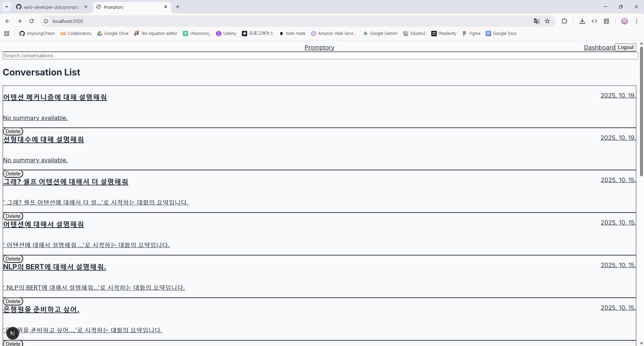644x346 pixels.
Task: Close the Promptory tab
Action: 166,7
